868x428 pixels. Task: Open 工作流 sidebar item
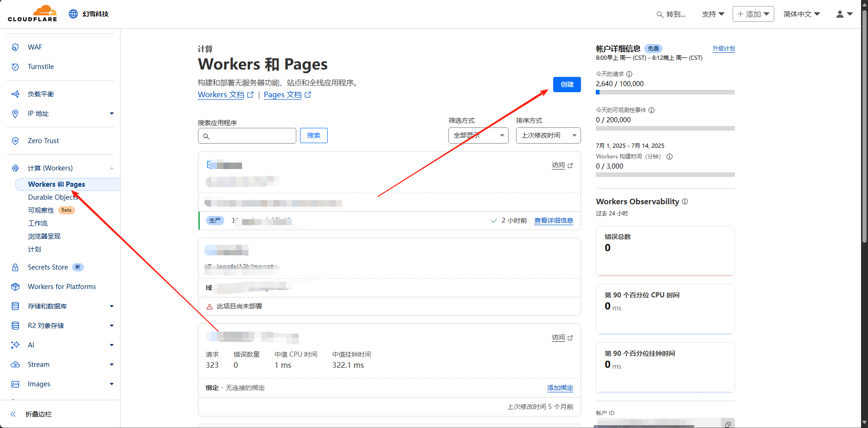38,223
